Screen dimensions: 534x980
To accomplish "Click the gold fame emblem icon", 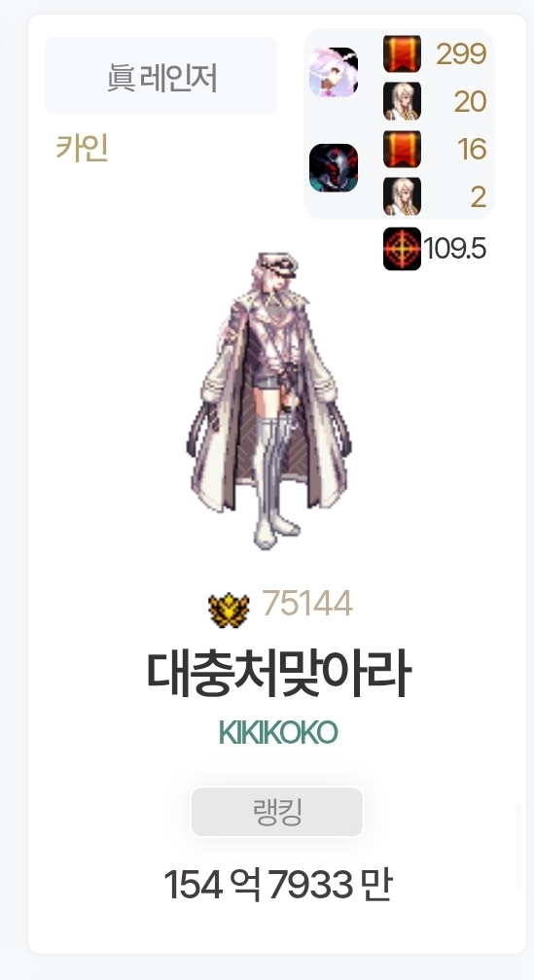I will point(229,610).
